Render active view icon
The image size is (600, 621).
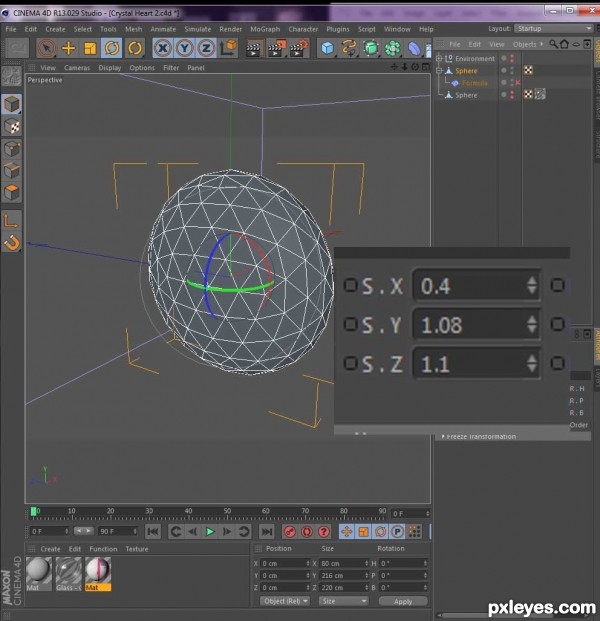pos(253,49)
